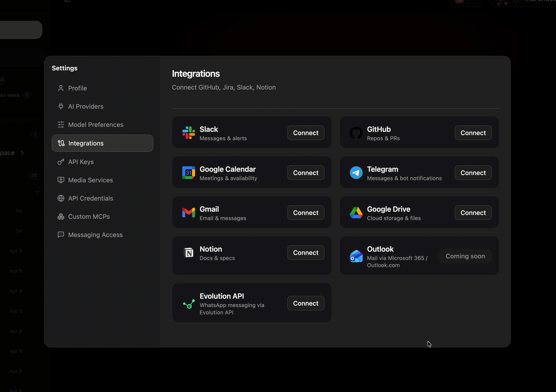The width and height of the screenshot is (556, 392).
Task: Click the Google Calendar card title
Action: click(x=228, y=169)
